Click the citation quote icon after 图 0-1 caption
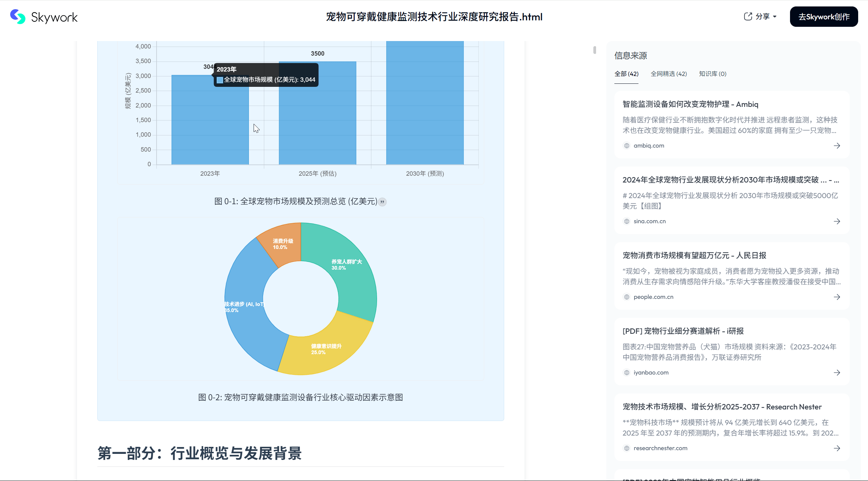Viewport: 868px width, 481px height. [x=382, y=202]
